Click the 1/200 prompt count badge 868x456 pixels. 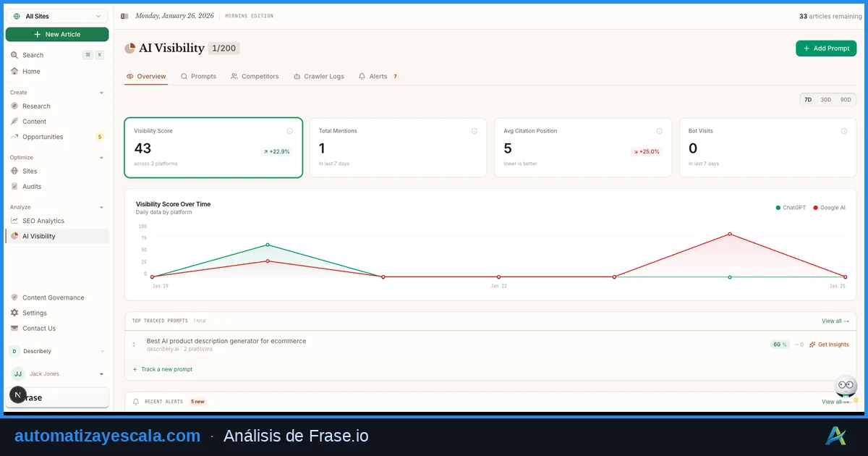click(224, 48)
